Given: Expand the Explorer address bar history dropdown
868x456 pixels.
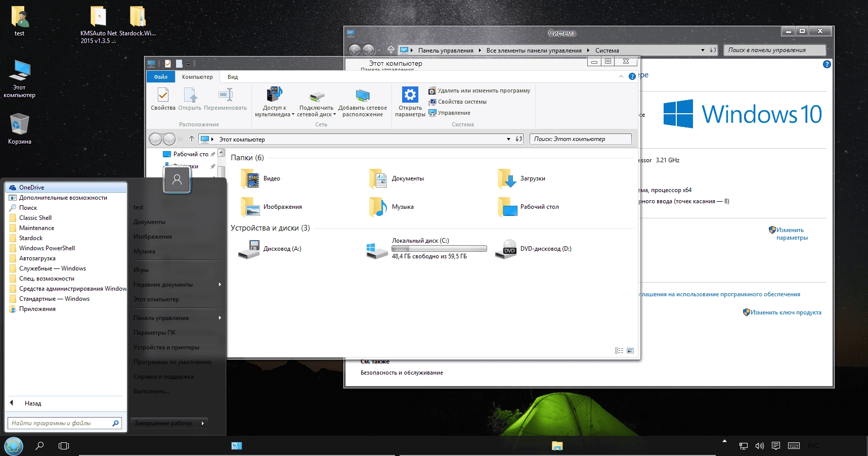Looking at the screenshot, I should (508, 139).
